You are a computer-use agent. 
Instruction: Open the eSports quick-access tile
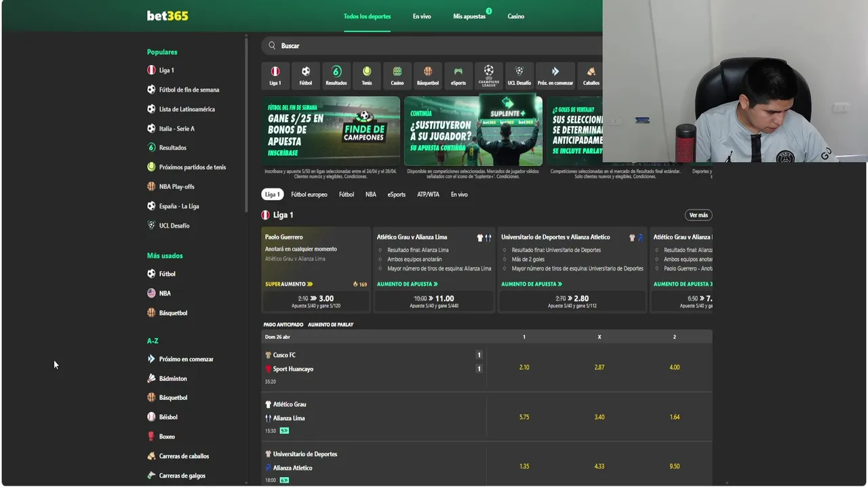(x=458, y=75)
